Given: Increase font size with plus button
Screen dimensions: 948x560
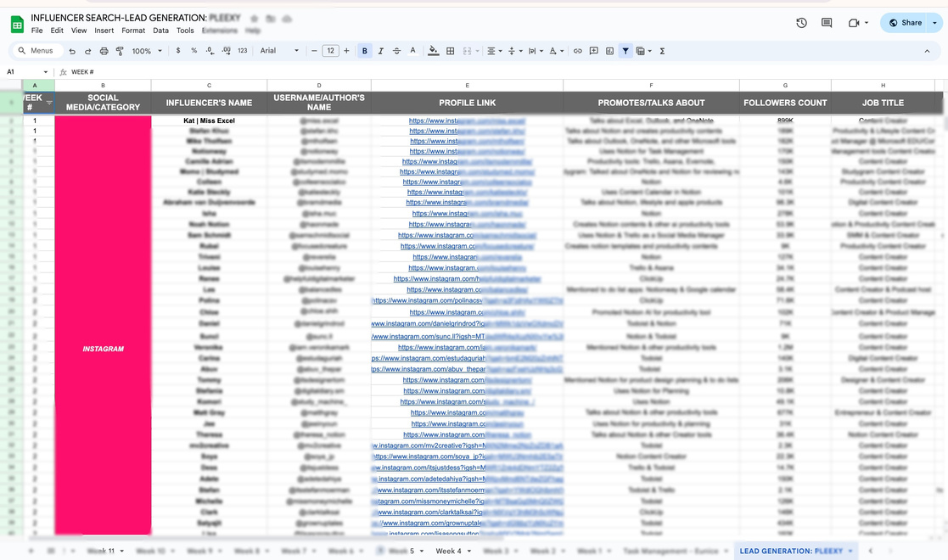Looking at the screenshot, I should (346, 51).
